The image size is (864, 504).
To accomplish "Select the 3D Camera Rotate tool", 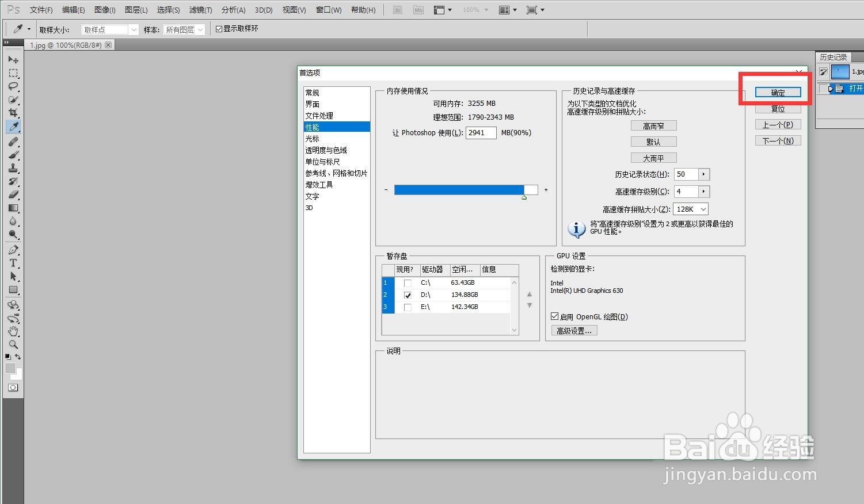I will tap(13, 318).
